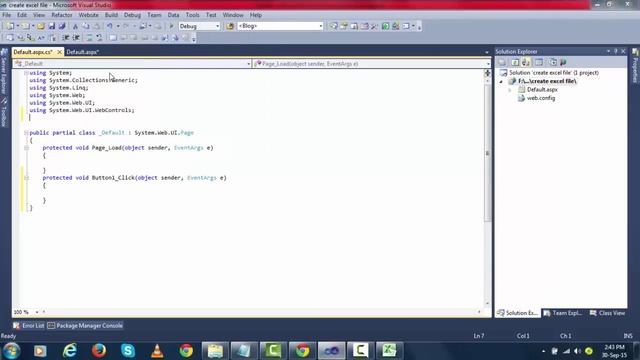Switch to the Default.aspx tab
This screenshot has height=360, width=640.
(x=82, y=52)
